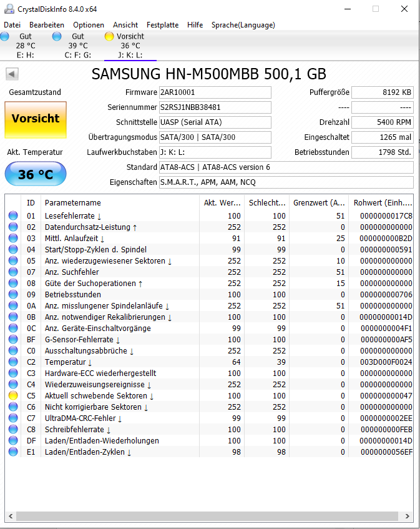The width and height of the screenshot is (420, 529).
Task: Open the Bearbeiten menu
Action: click(47, 25)
